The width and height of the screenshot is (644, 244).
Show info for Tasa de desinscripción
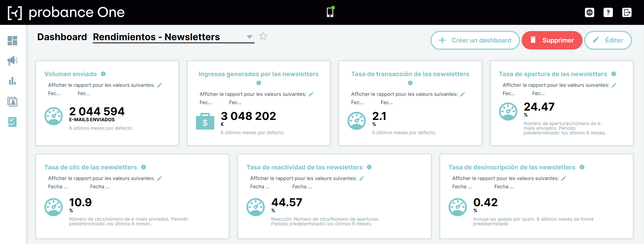click(582, 167)
